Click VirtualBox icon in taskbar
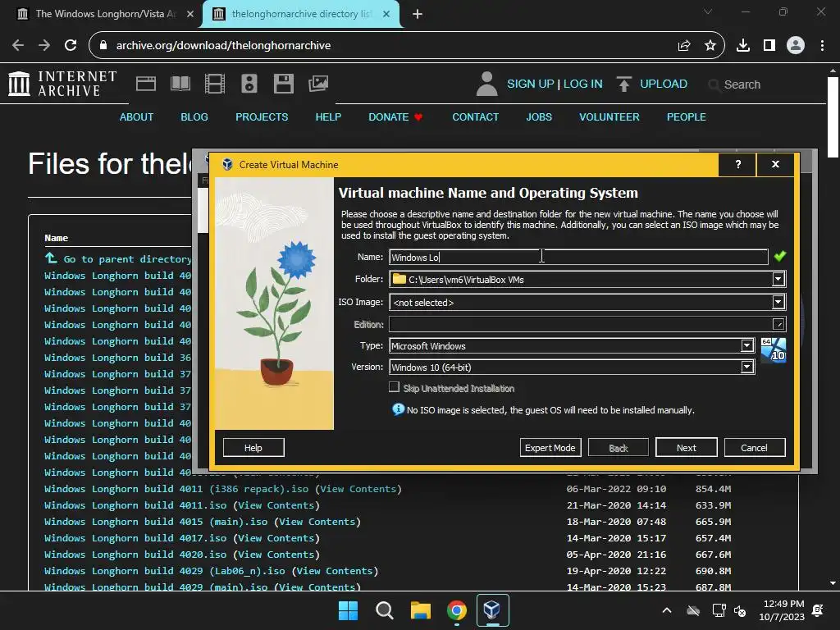 [492, 610]
